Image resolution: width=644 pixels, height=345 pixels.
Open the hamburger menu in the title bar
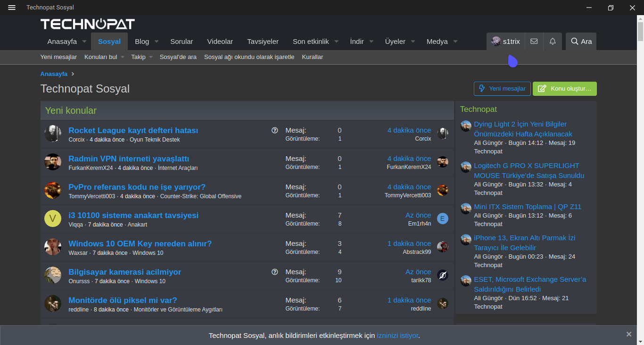coord(12,8)
